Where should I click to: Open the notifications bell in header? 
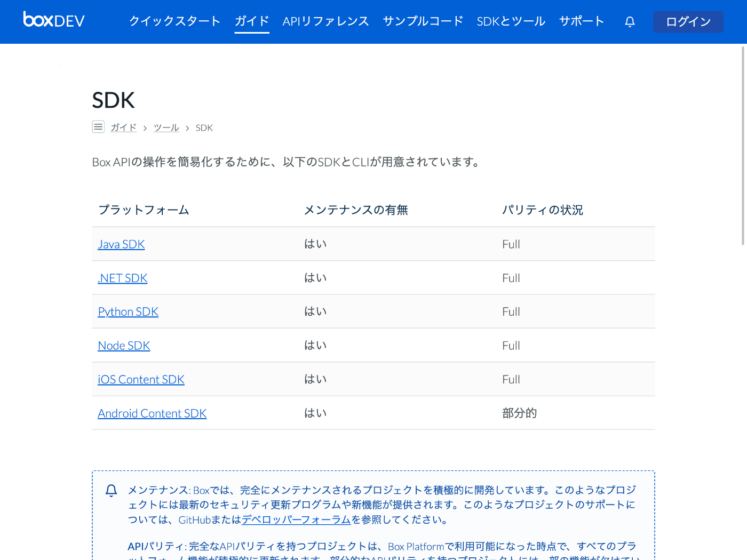coord(630,21)
